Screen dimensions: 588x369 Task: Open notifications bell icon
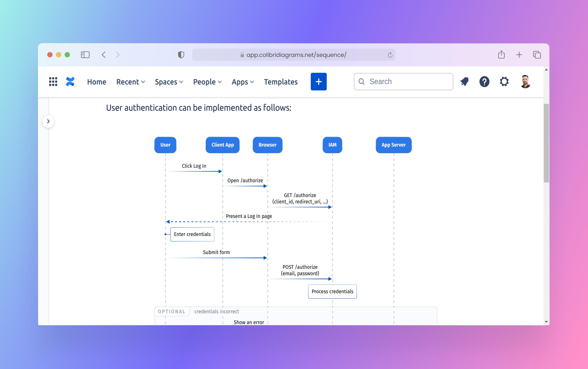[x=465, y=82]
